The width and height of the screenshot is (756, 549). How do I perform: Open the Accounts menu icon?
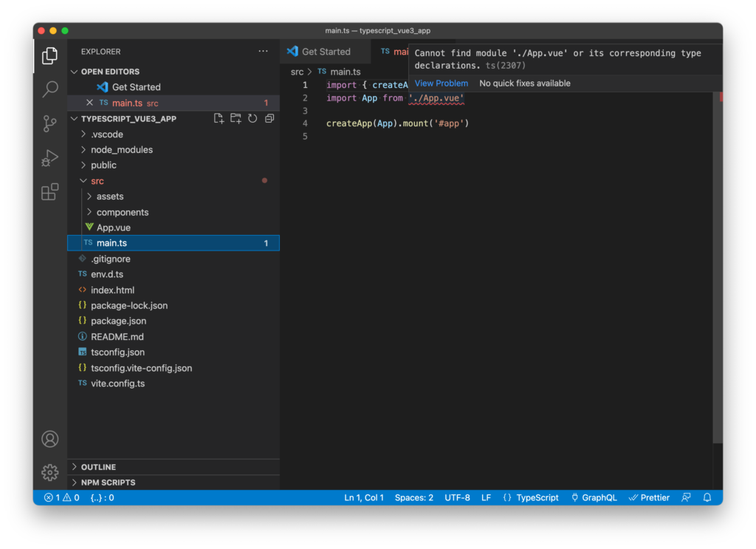point(50,439)
